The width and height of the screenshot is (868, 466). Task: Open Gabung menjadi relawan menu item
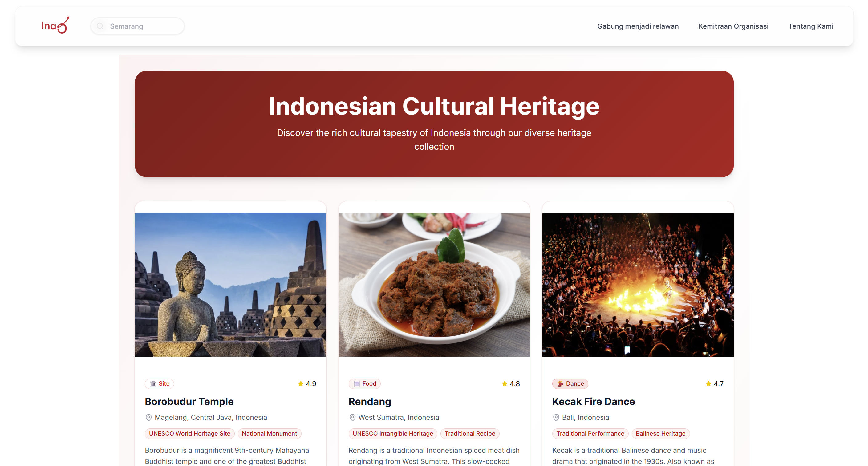coord(638,26)
